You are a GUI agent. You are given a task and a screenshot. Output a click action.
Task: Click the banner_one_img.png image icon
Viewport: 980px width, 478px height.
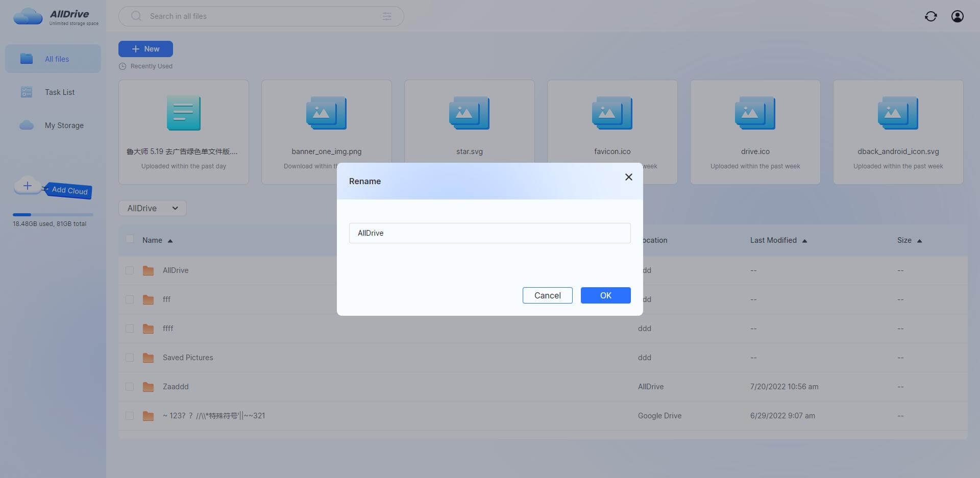coord(327,113)
